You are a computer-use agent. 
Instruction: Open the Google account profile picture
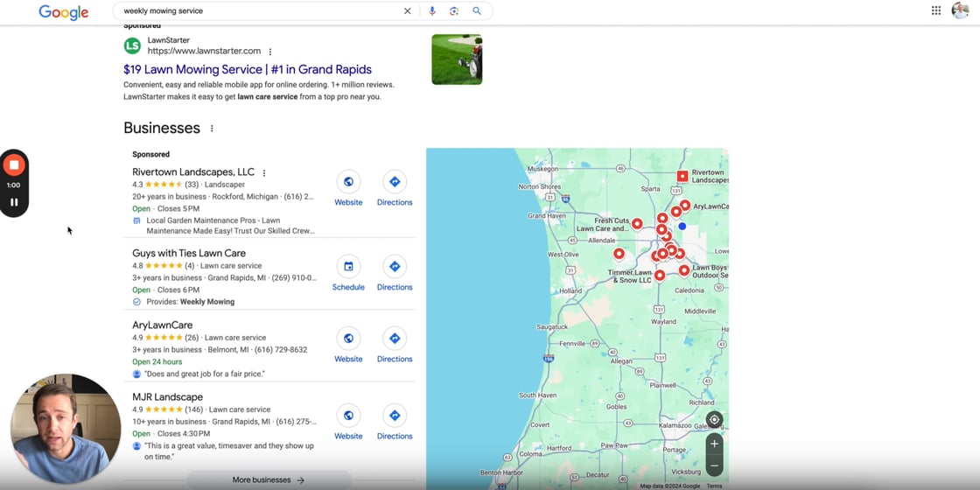click(960, 10)
